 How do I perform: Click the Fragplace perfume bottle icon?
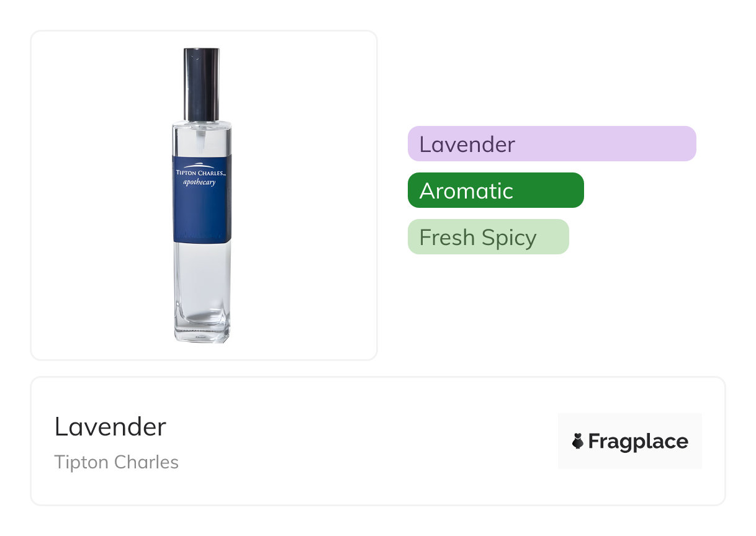[578, 442]
